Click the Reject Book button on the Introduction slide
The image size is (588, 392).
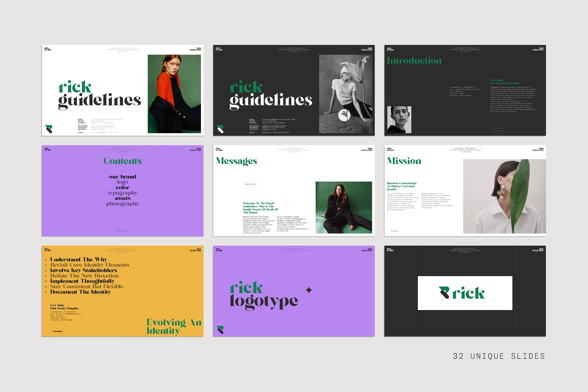pos(499,130)
